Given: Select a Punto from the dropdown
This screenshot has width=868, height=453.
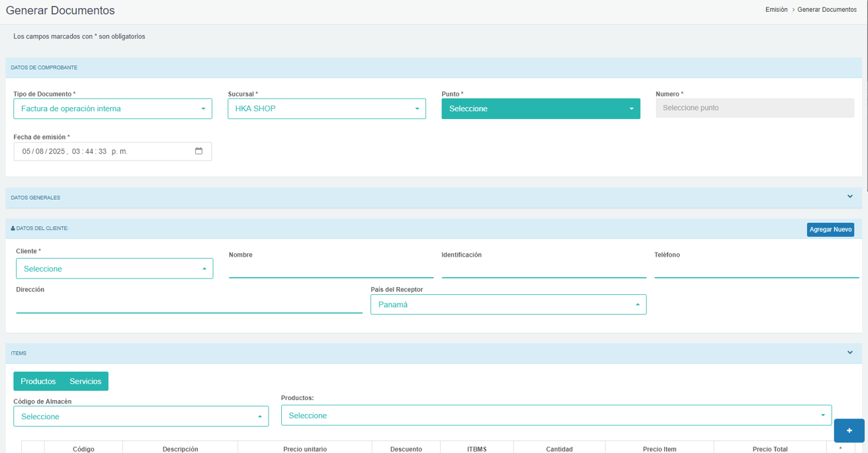Looking at the screenshot, I should (x=541, y=108).
